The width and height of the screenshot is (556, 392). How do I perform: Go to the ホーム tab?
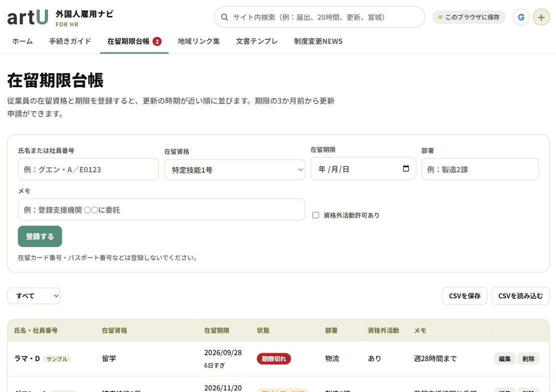(x=22, y=41)
